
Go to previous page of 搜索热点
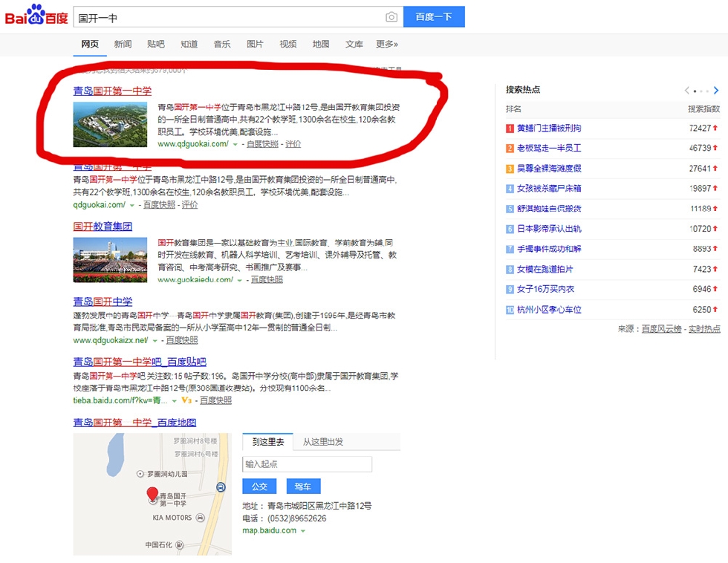pos(686,91)
